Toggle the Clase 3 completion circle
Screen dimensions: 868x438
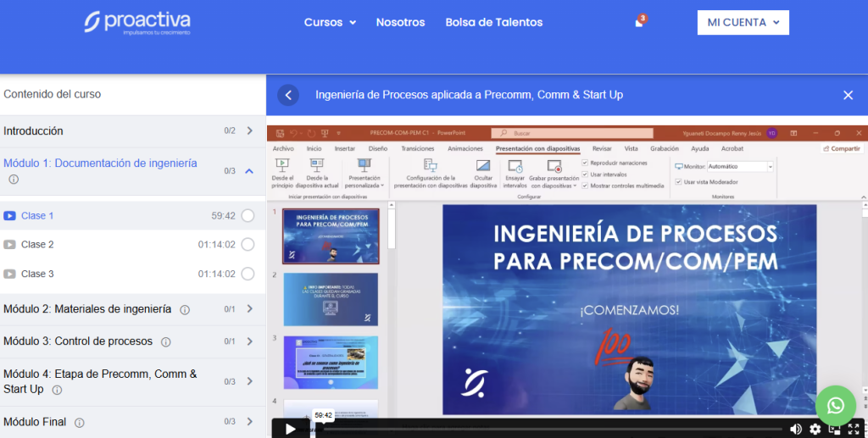pyautogui.click(x=248, y=274)
